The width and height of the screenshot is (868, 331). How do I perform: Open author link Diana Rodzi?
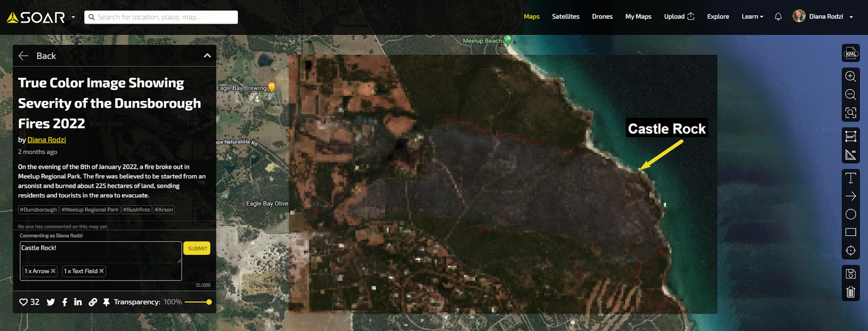click(x=47, y=140)
